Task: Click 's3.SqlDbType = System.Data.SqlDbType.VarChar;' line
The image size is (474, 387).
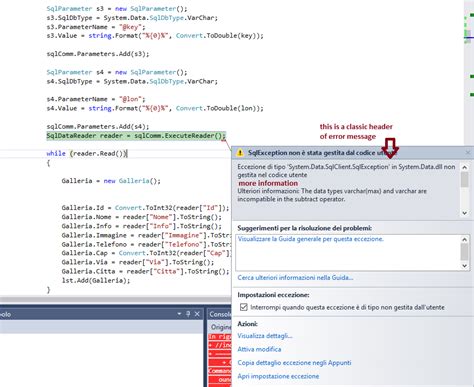Action: [132, 18]
